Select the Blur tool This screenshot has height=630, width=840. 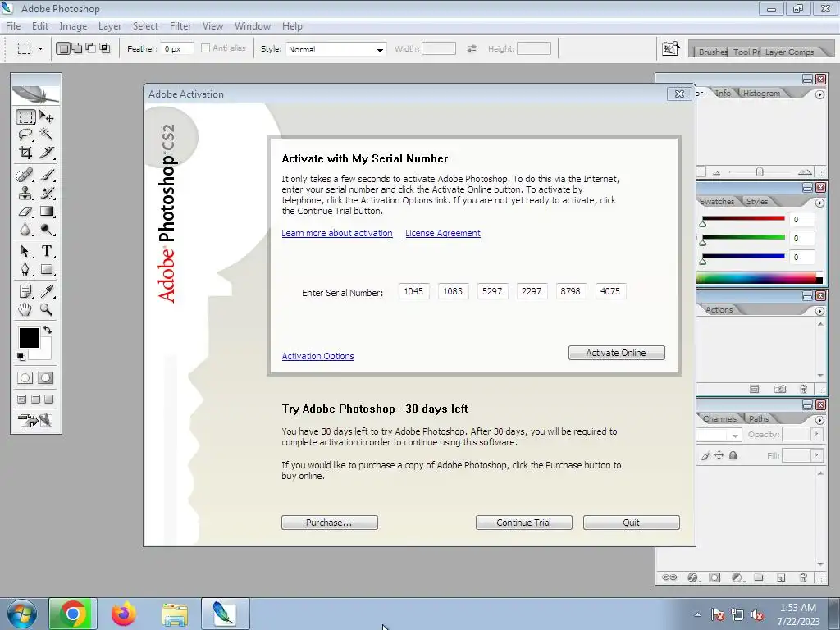coord(25,230)
